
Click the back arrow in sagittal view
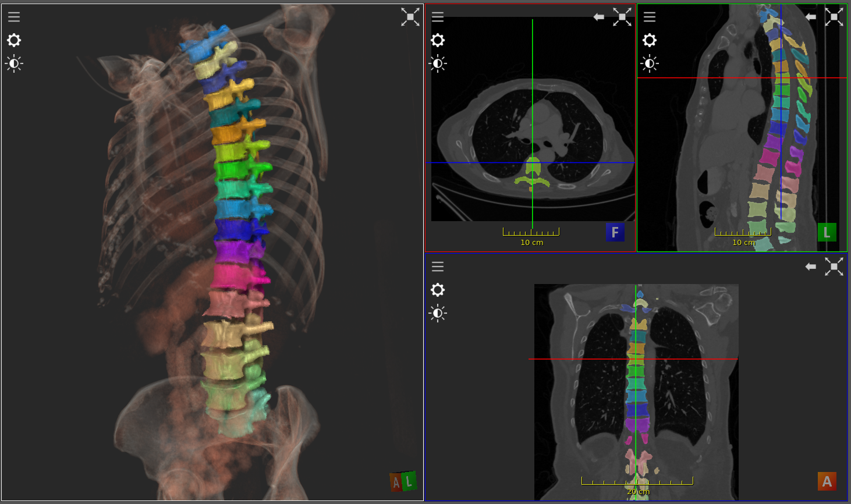811,17
